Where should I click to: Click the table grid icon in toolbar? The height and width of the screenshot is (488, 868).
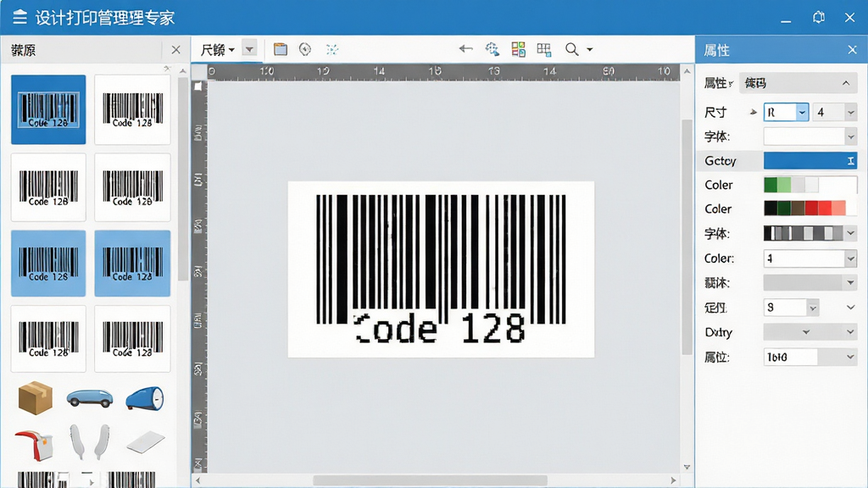tap(544, 50)
